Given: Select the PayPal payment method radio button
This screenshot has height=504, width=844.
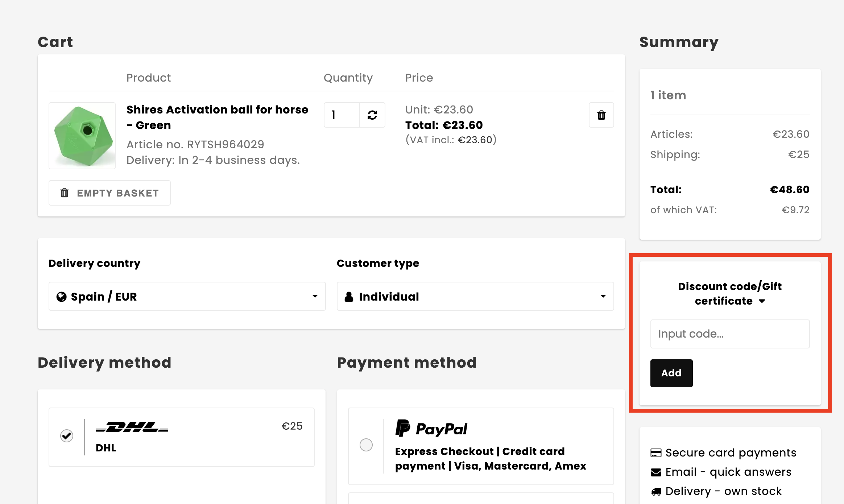Looking at the screenshot, I should point(367,444).
